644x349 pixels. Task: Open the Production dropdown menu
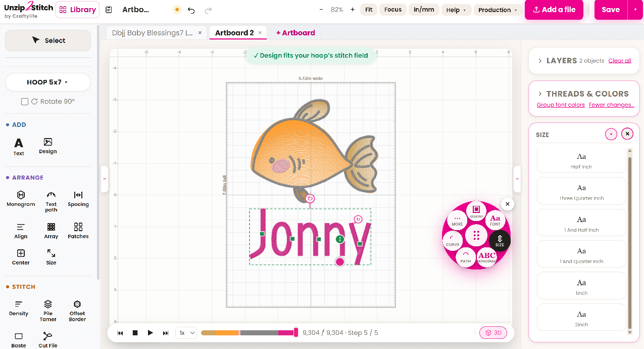coord(498,10)
